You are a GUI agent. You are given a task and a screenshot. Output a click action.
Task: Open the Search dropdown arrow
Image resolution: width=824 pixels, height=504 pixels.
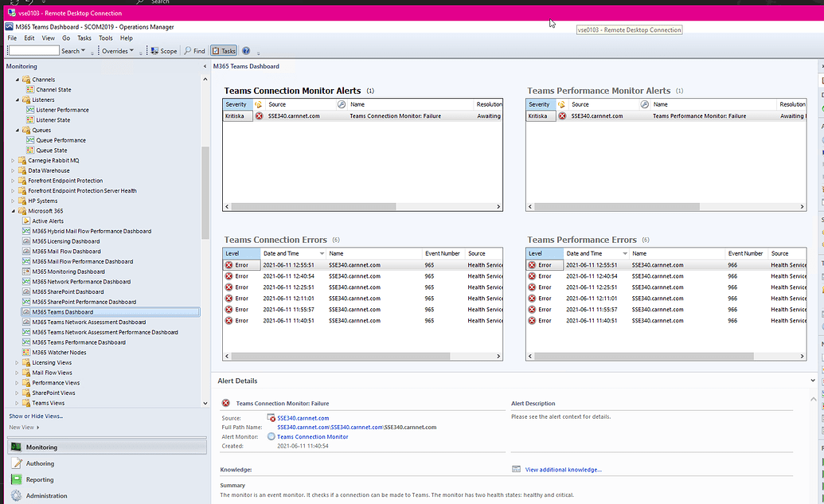point(84,50)
